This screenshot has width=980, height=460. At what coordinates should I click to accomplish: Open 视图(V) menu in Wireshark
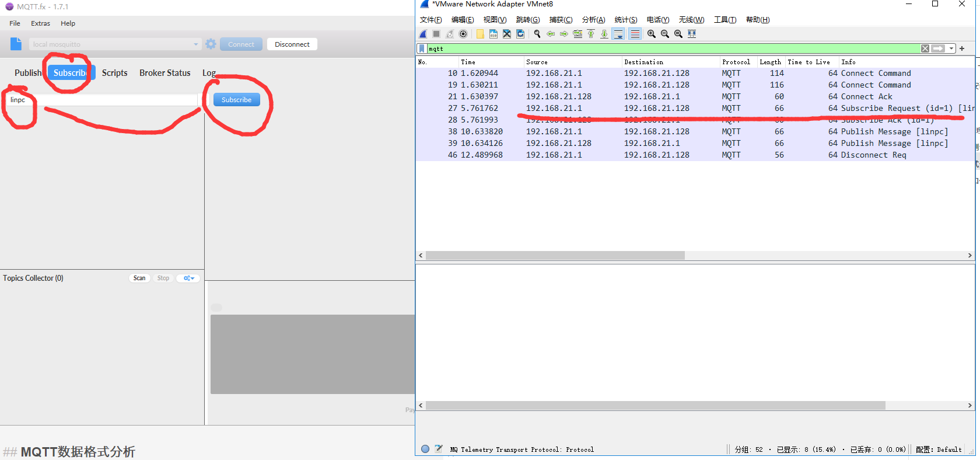[x=495, y=20]
